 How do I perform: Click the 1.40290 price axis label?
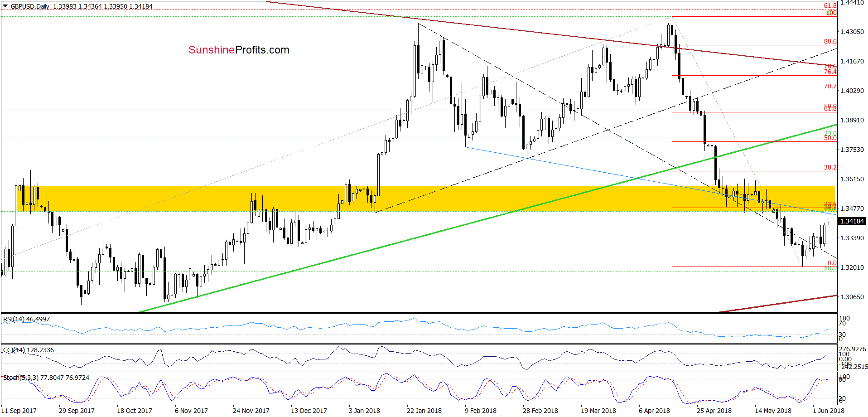(x=852, y=91)
